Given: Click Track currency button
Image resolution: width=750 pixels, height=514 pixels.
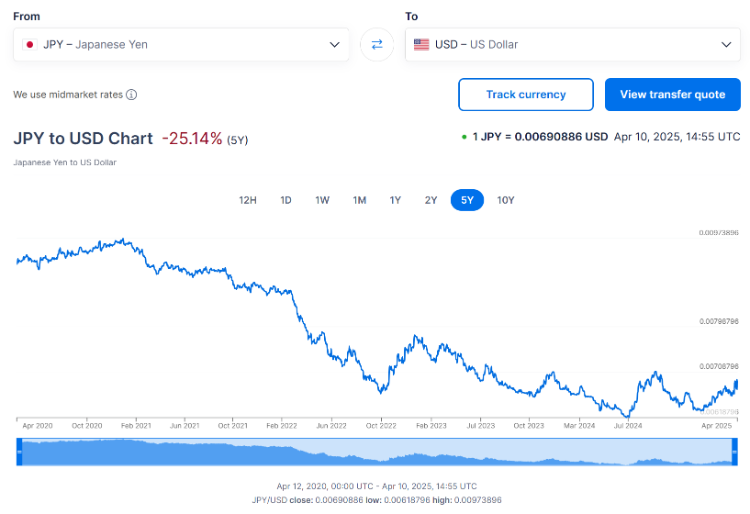Looking at the screenshot, I should 526,95.
